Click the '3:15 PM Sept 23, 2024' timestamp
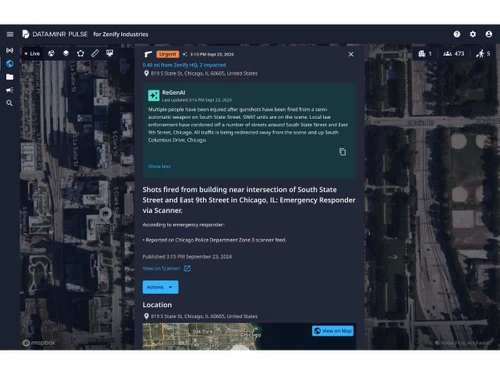The width and height of the screenshot is (500, 375). [x=212, y=54]
